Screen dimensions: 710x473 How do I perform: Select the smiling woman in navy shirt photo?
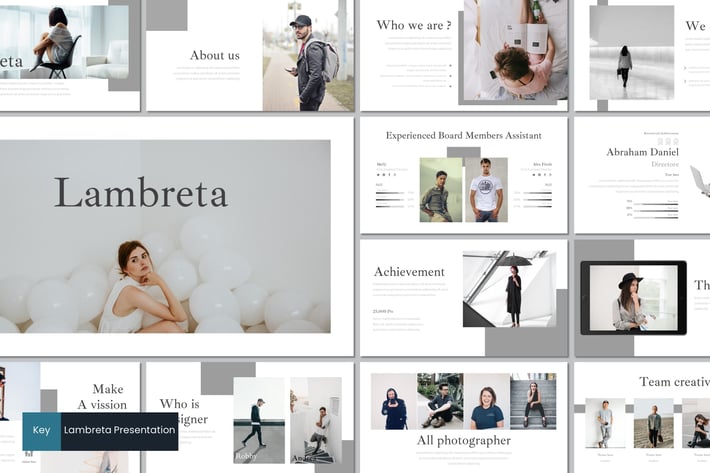(x=487, y=401)
